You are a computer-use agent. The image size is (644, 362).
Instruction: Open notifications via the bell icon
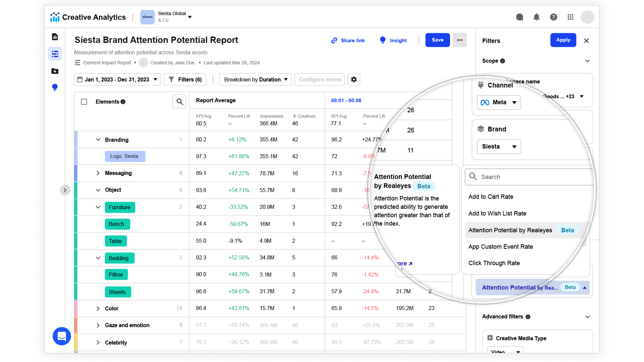click(x=536, y=17)
